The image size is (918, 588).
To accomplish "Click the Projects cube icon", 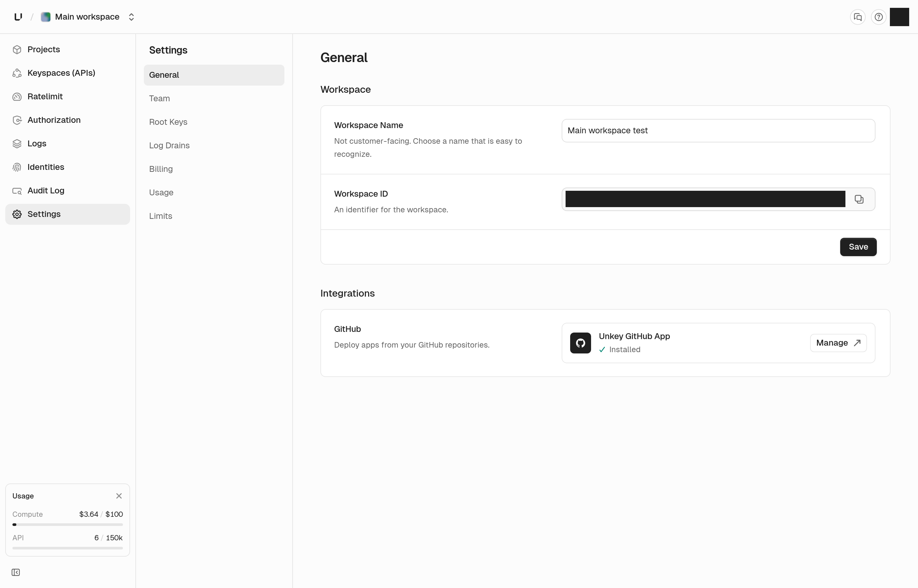I will (17, 50).
